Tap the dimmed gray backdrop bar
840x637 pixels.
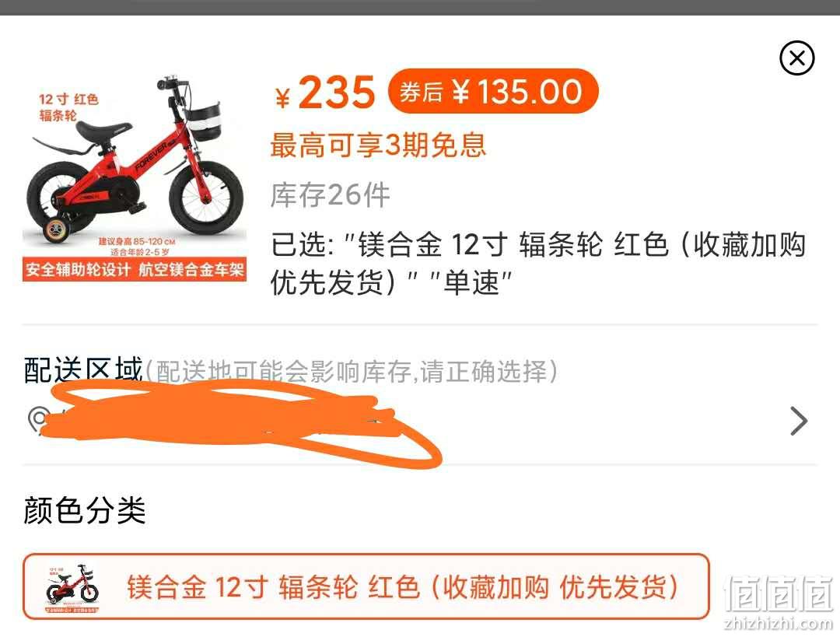pyautogui.click(x=420, y=8)
